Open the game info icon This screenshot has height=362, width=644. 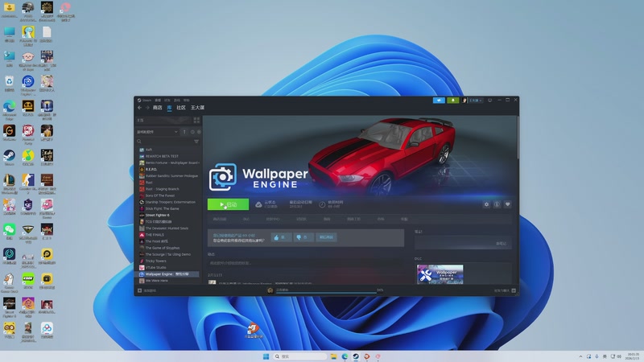(497, 204)
